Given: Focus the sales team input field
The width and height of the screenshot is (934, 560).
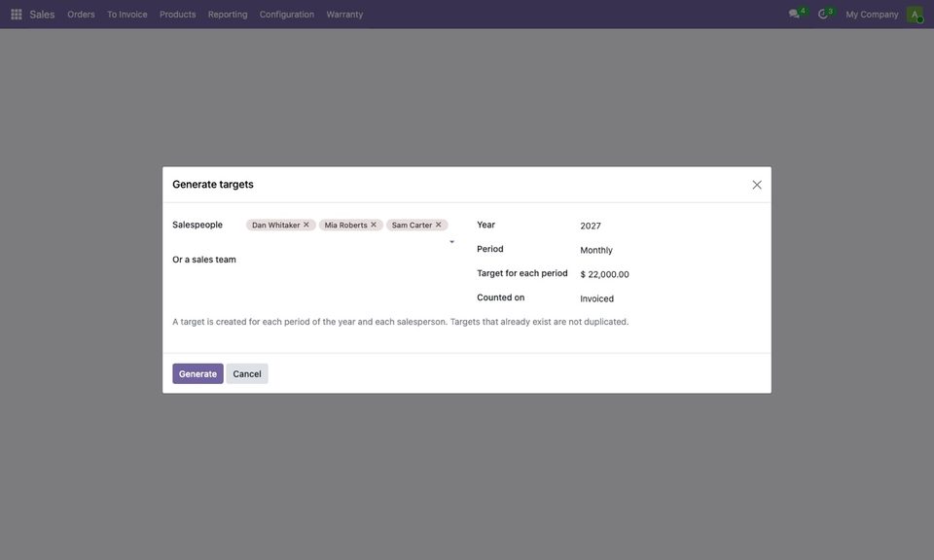Looking at the screenshot, I should (x=349, y=260).
